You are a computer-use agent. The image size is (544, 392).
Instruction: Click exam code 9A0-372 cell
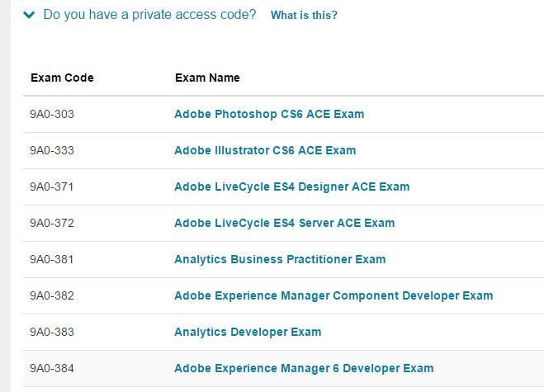point(52,223)
